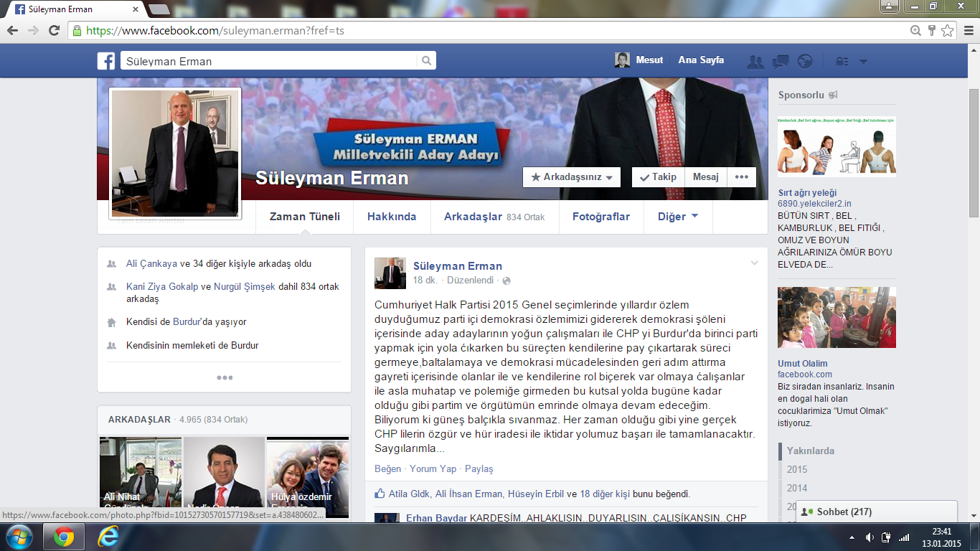Expand the Diğer tab dropdown
Screen dimensions: 980x551
(x=678, y=217)
